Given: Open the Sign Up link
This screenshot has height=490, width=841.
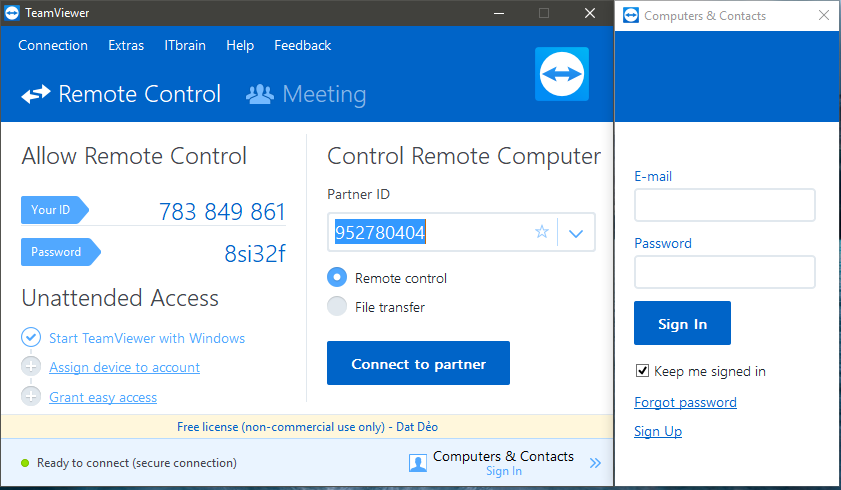Looking at the screenshot, I should click(x=658, y=431).
